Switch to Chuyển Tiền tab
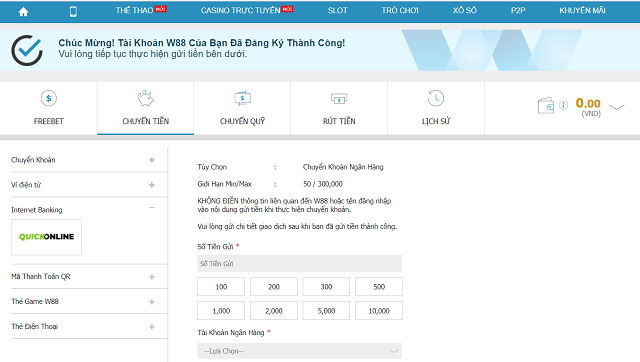640x362 pixels. point(145,108)
